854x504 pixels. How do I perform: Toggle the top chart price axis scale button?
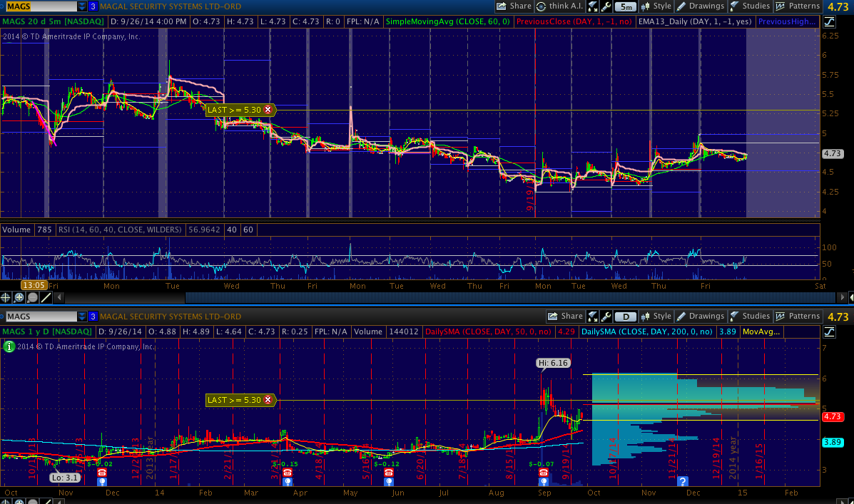tap(830, 22)
